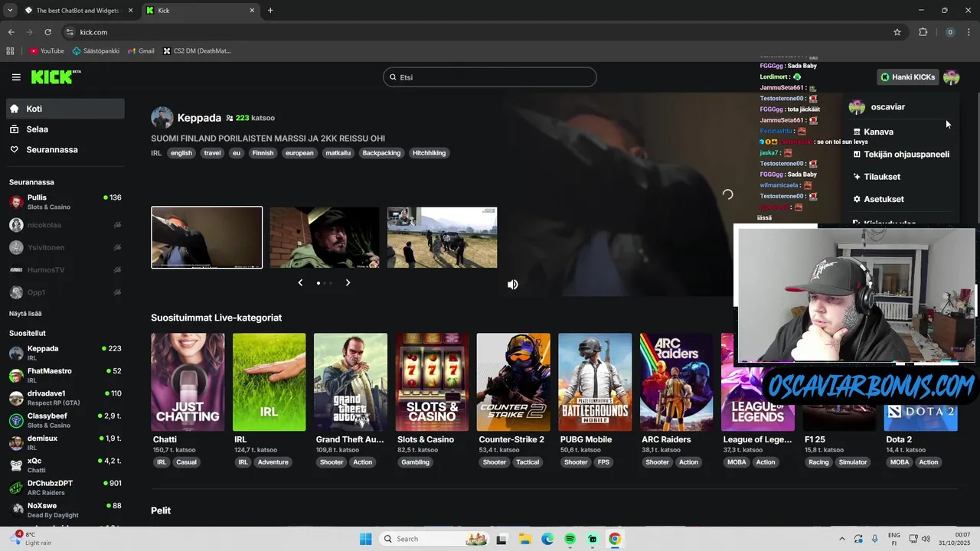
Task: Click the Backpacking tag
Action: pos(381,153)
